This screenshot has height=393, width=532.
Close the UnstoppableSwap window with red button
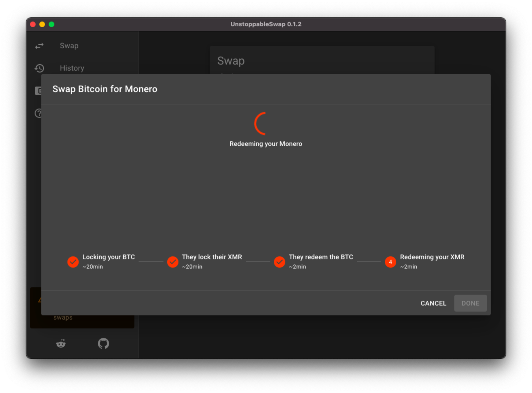(x=33, y=24)
